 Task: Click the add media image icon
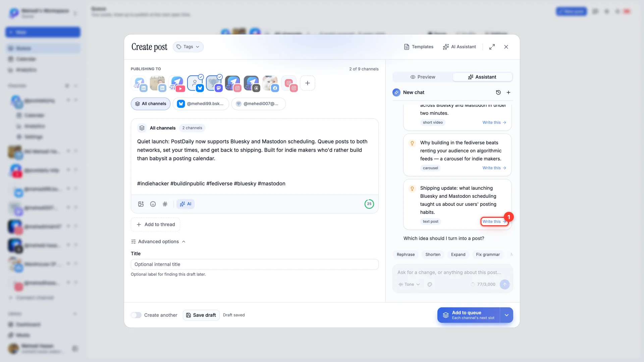pyautogui.click(x=141, y=204)
